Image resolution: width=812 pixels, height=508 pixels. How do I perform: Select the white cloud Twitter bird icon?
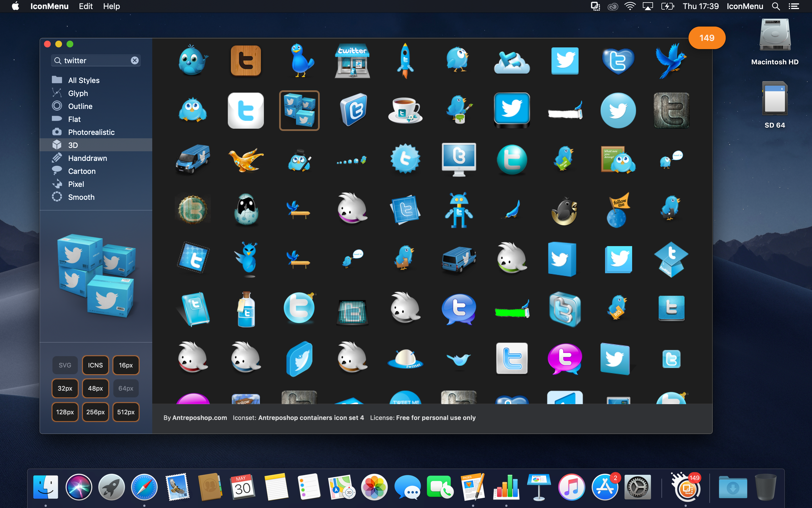(512, 62)
